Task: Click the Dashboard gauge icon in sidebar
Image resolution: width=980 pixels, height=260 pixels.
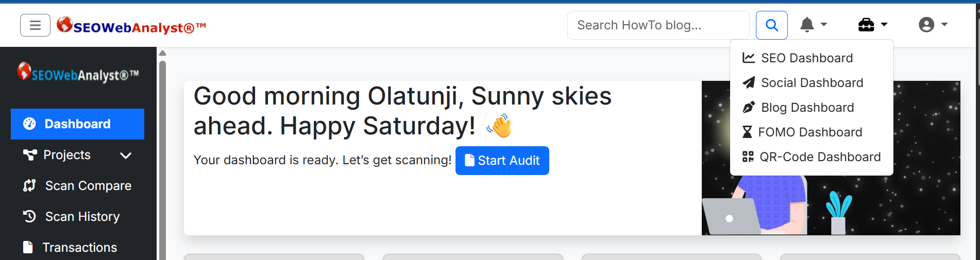Action: tap(29, 124)
